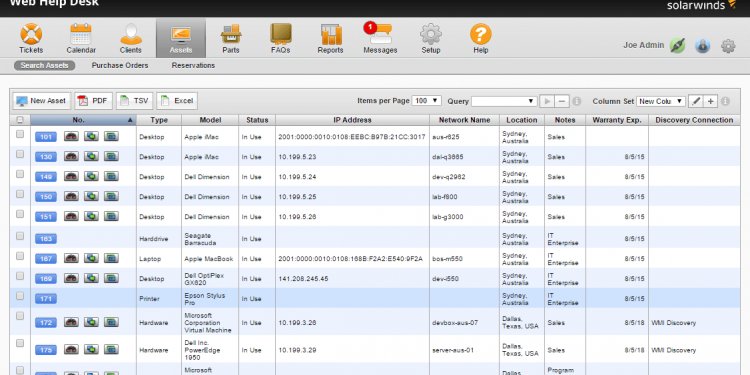Open asset number 163
The image size is (750, 375).
tap(46, 239)
